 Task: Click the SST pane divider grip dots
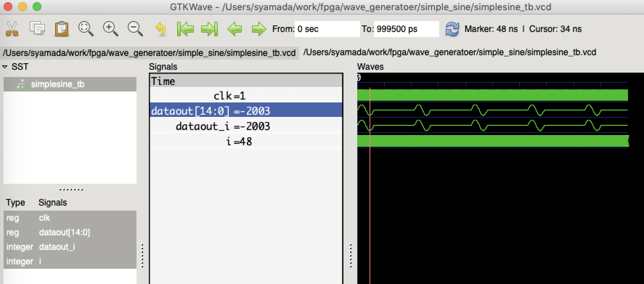[71, 189]
